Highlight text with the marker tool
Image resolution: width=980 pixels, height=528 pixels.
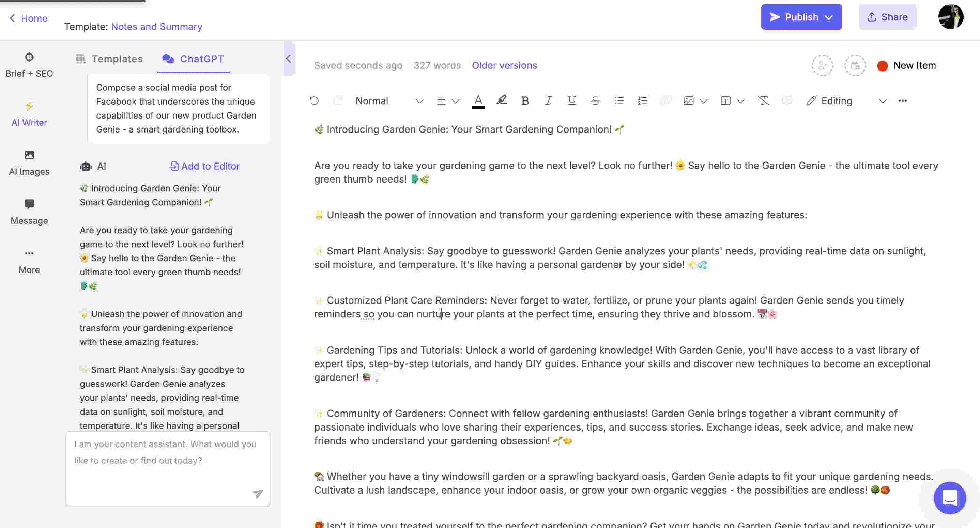point(501,101)
